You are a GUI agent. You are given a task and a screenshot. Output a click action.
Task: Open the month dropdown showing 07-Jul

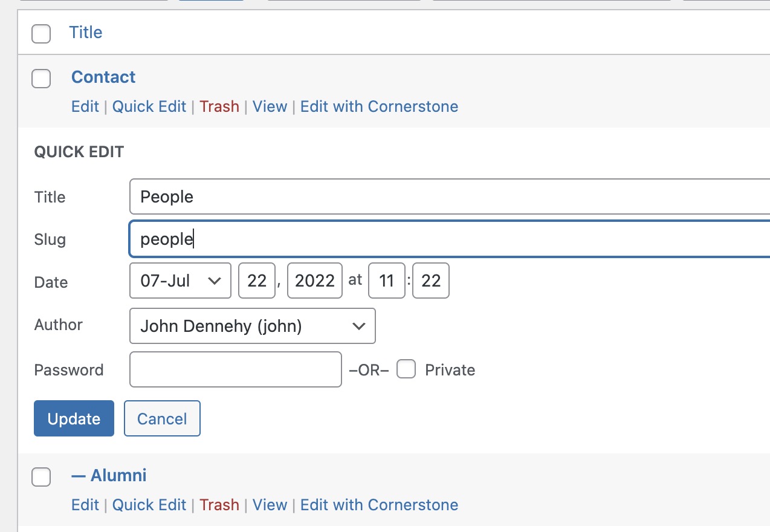180,281
